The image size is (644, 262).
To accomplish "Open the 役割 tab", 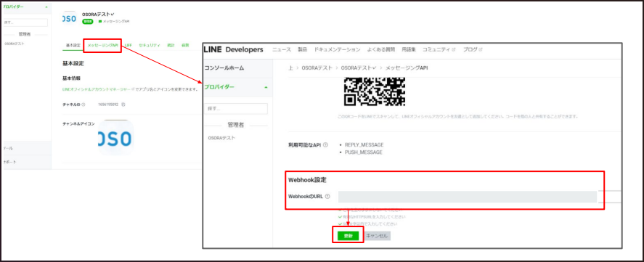I will click(185, 45).
